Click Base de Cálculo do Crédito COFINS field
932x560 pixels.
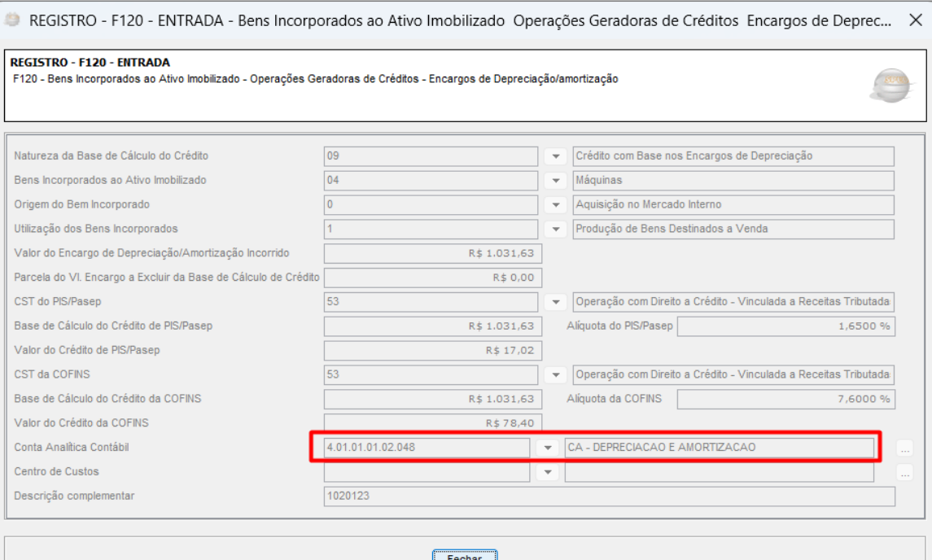433,399
